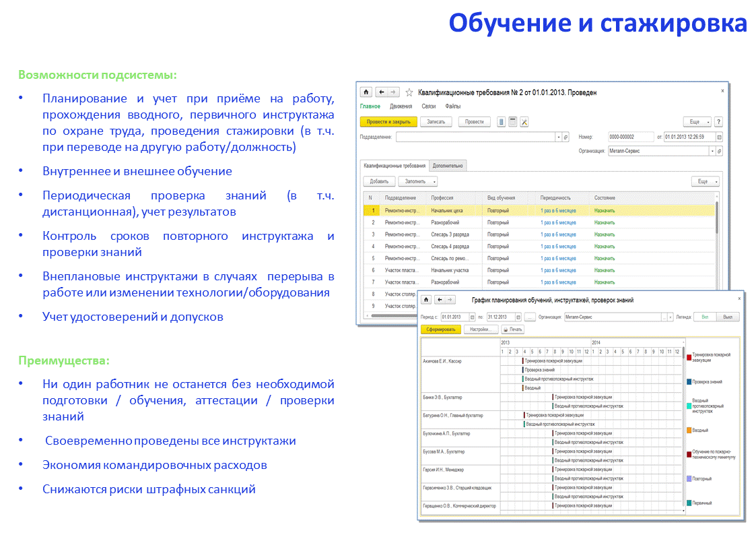Image resolution: width=756 pixels, height=535 pixels.
Task: Click Назначить in the Начальник цеха row
Action: [605, 211]
